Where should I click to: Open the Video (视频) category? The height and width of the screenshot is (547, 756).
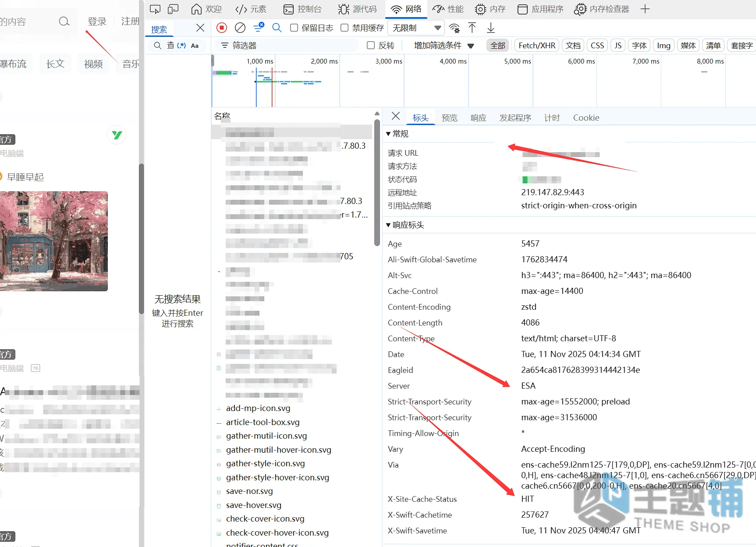coord(93,64)
